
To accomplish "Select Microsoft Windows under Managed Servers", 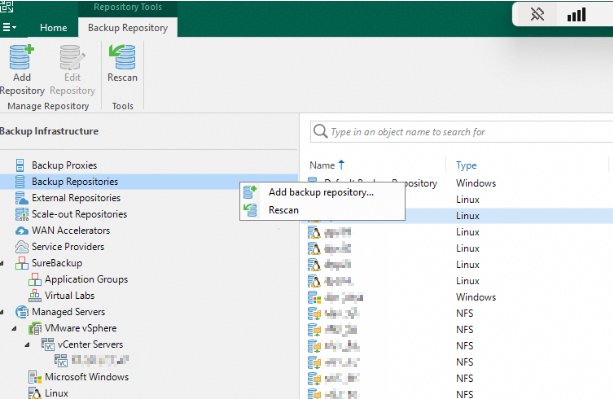I will point(87,377).
